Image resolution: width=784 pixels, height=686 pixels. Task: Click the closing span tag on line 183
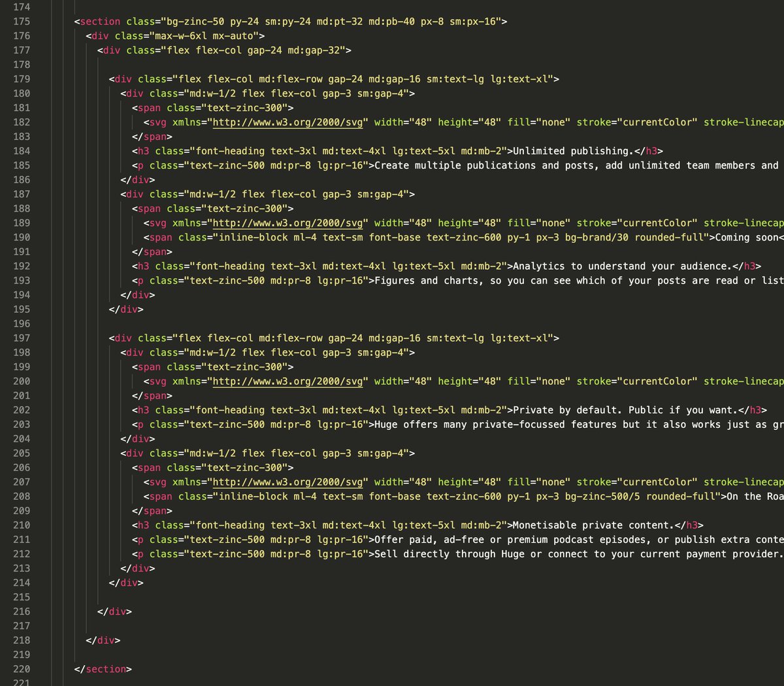tap(152, 137)
